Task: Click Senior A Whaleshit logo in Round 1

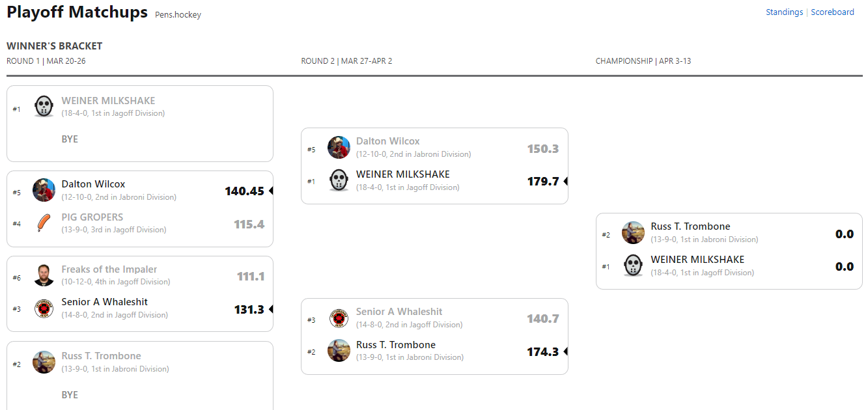Action: coord(44,308)
